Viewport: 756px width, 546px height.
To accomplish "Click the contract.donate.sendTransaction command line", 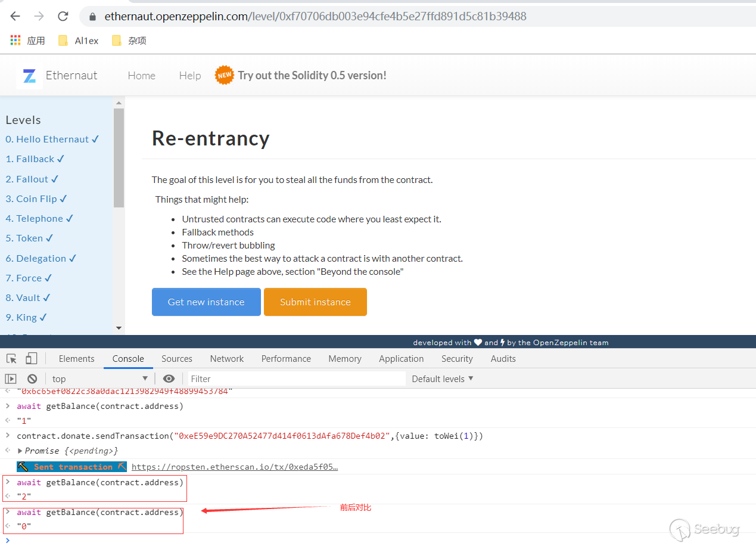I will tap(250, 436).
